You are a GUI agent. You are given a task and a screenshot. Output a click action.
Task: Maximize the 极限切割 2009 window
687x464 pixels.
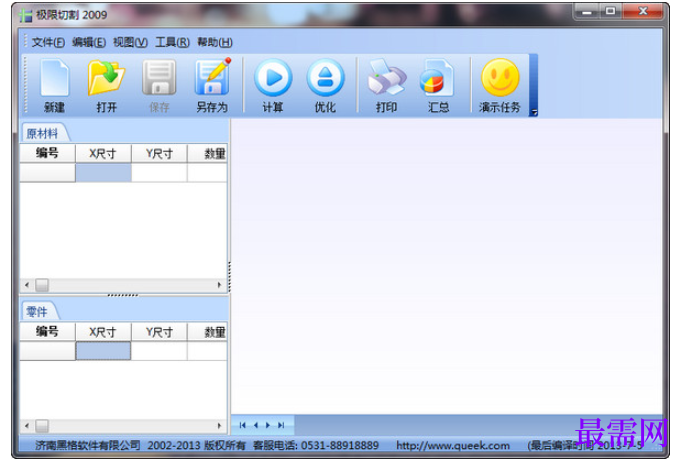coord(611,12)
